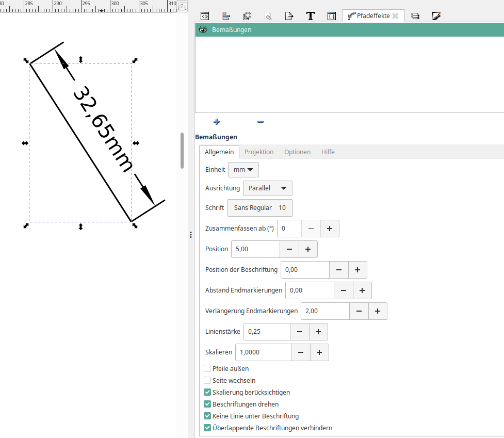Decrease the Position value
The image size is (504, 438).
pyautogui.click(x=289, y=249)
